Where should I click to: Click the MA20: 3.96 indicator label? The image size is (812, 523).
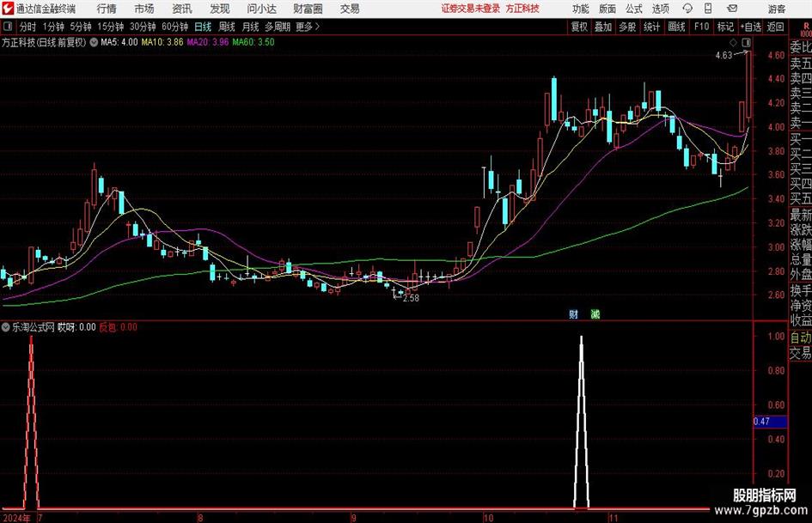coord(208,42)
